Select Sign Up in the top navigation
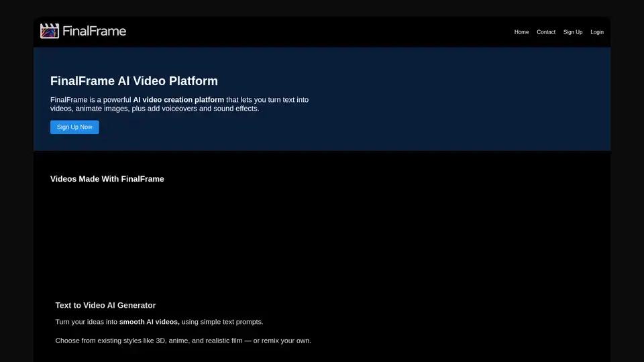Screen dimensions: 644x362 (x=573, y=32)
